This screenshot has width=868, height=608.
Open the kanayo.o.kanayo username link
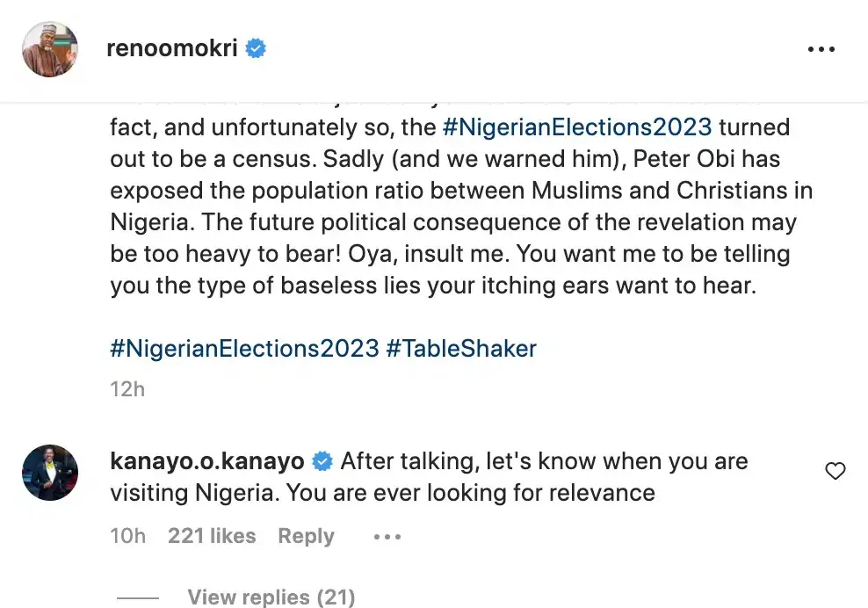tap(207, 461)
